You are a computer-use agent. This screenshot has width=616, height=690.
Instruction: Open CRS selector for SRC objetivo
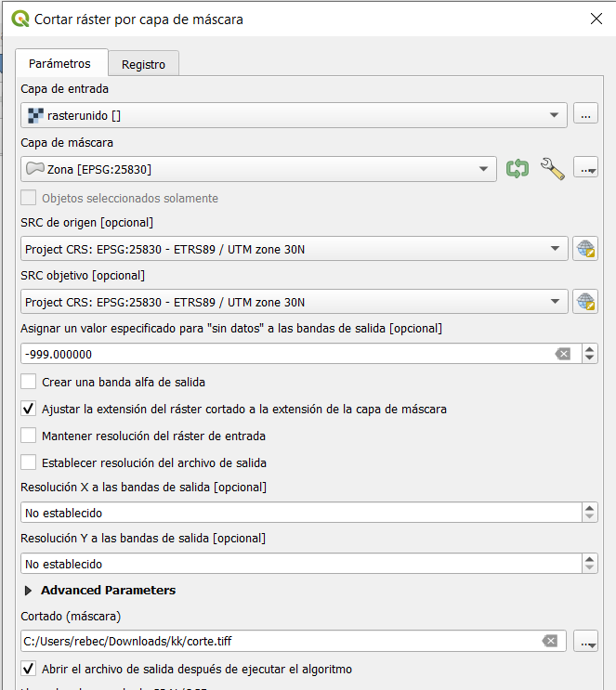pyautogui.click(x=585, y=302)
